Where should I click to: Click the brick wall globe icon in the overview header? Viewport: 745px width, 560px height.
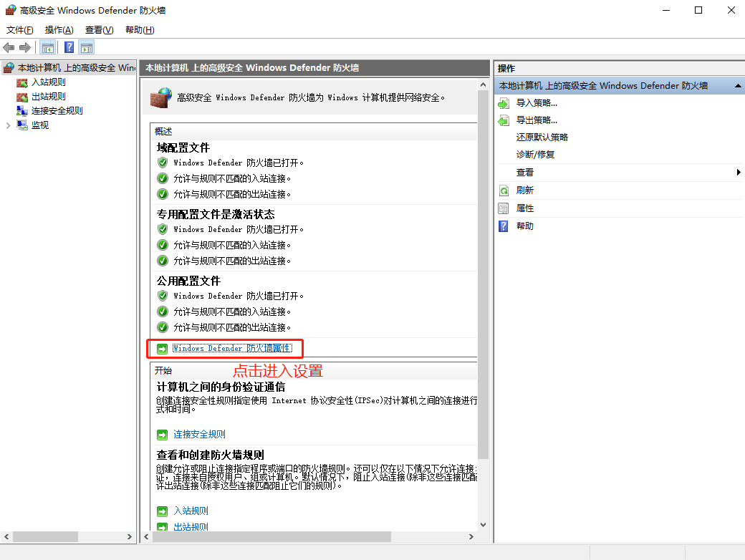coord(161,98)
